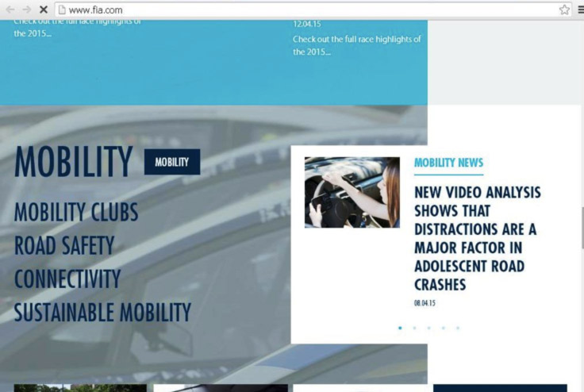Click the 08.04.15 article date

425,303
